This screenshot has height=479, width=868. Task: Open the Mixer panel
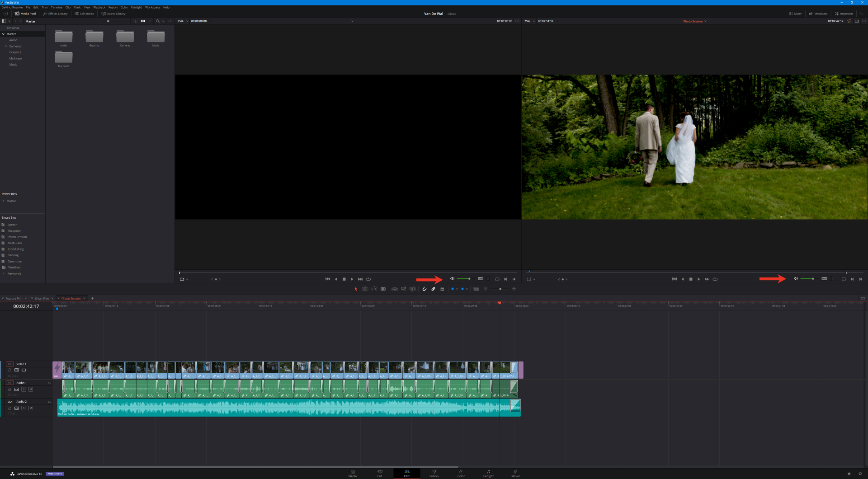[795, 14]
